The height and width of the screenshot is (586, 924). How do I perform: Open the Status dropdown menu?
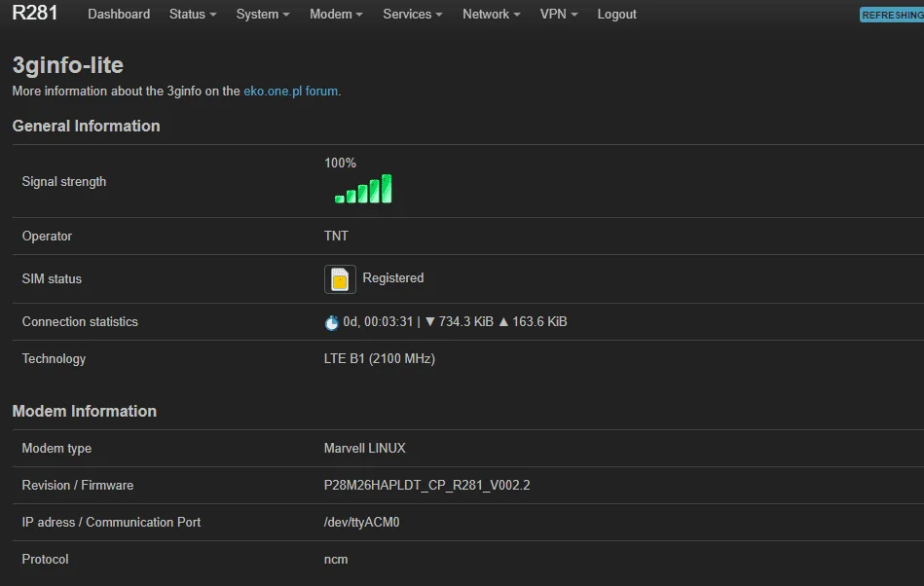point(193,15)
